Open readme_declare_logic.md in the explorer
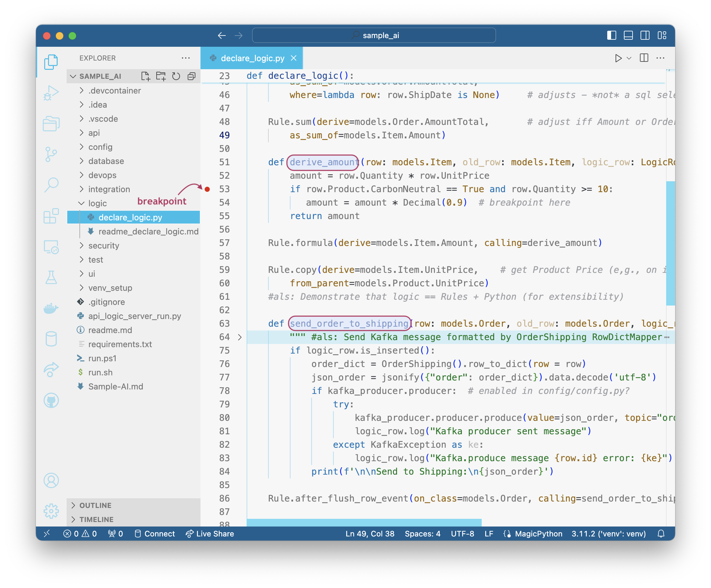Viewport: 711px width, 588px height. 148,232
